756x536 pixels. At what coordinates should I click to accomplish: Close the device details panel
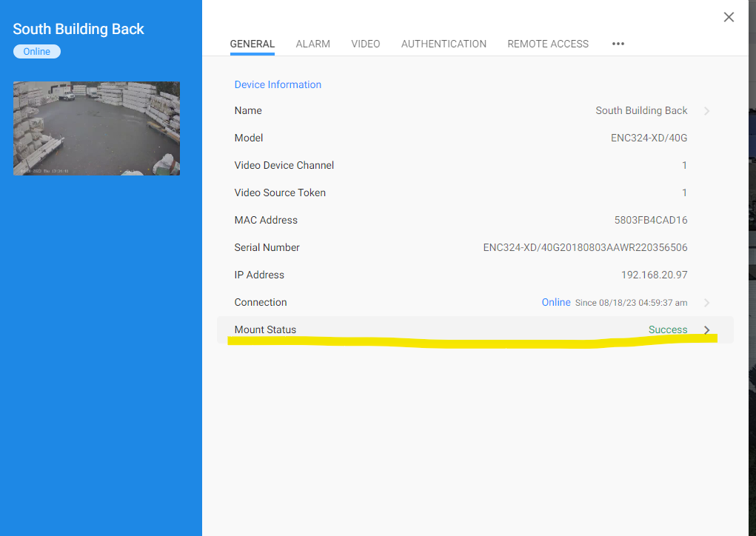click(729, 17)
